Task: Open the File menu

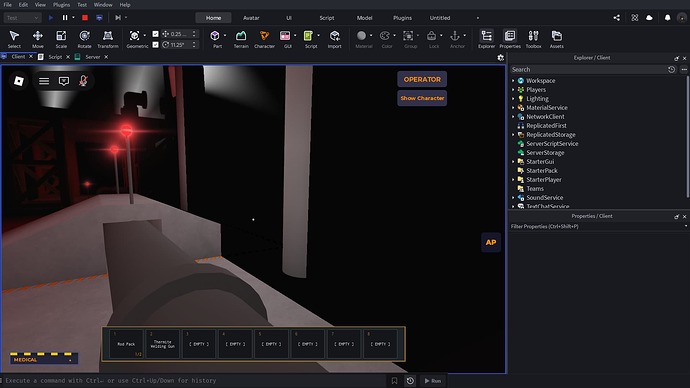Action: coord(7,4)
